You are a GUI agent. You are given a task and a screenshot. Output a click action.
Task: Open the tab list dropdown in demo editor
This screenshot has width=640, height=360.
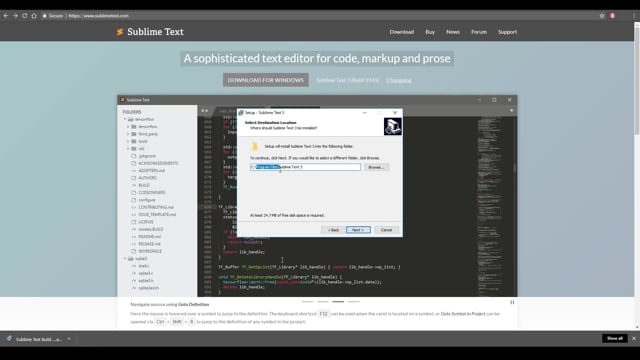point(511,111)
